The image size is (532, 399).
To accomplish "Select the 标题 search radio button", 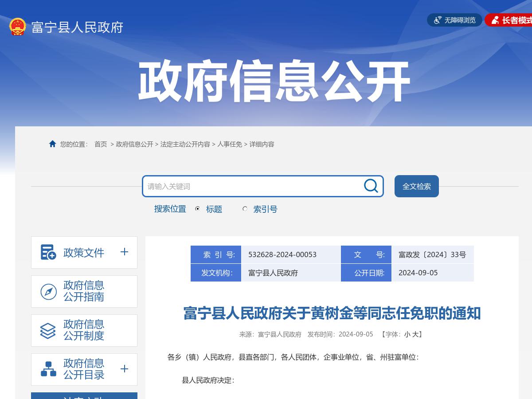I will pos(196,209).
